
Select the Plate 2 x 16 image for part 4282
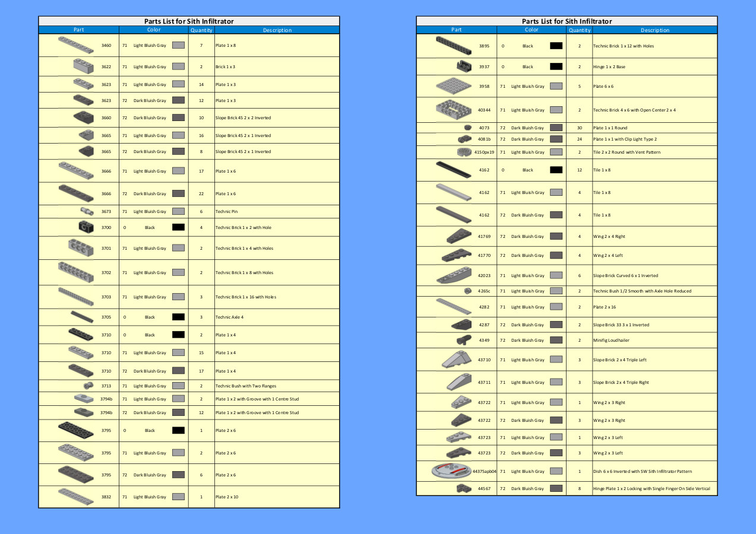[x=454, y=306]
